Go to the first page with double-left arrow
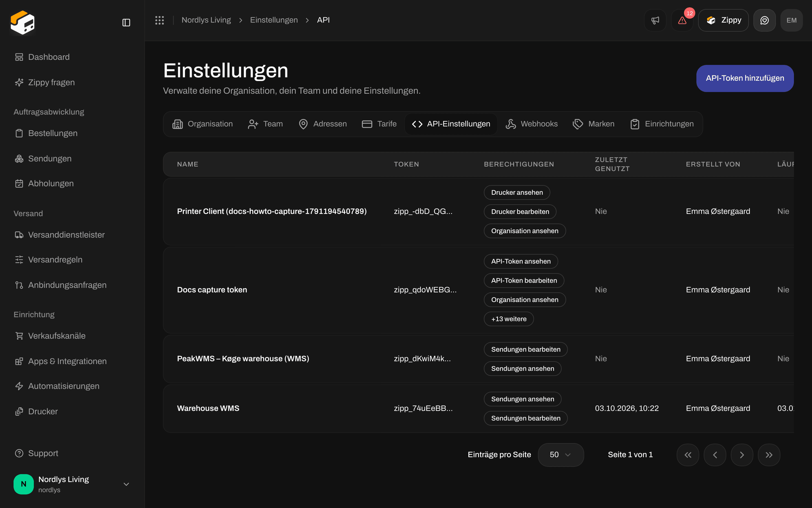 (688, 455)
